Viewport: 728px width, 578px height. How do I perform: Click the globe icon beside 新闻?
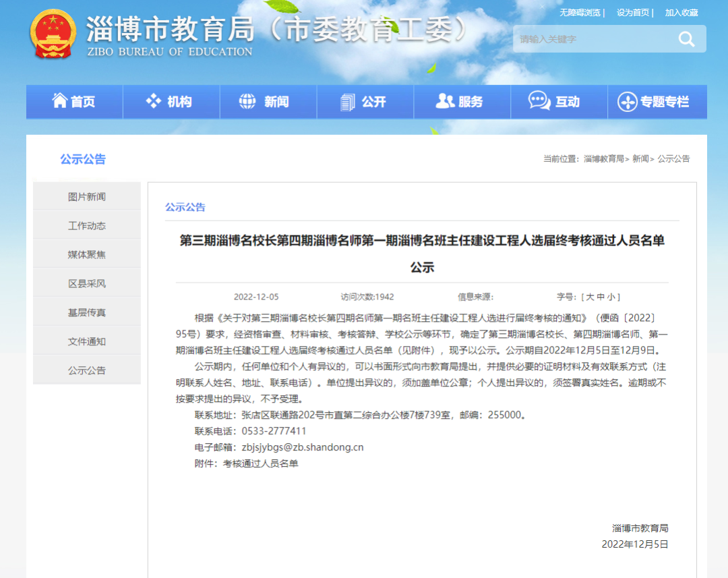247,101
